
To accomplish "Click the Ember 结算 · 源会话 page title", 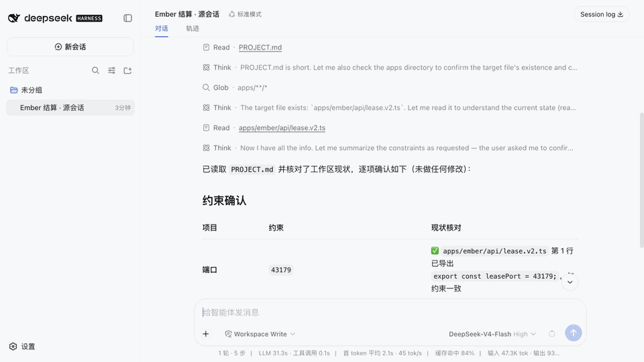I will click(187, 14).
